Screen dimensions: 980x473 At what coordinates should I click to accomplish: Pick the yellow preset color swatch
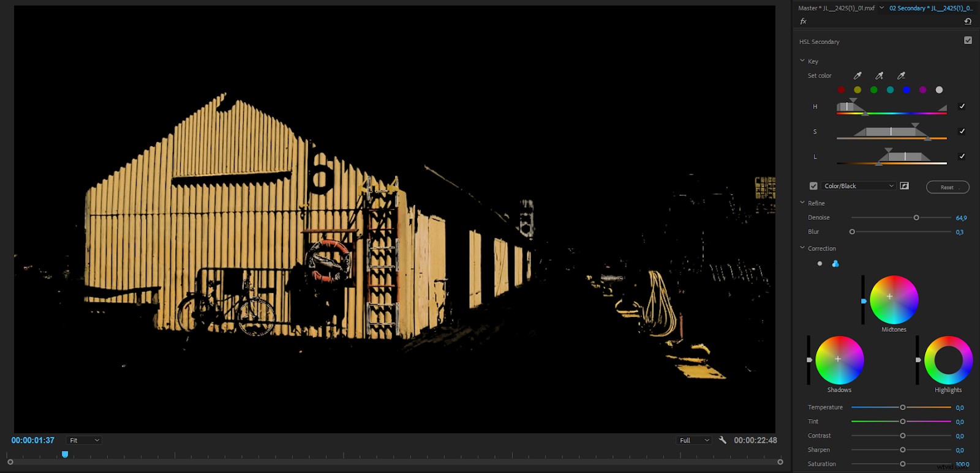click(858, 90)
